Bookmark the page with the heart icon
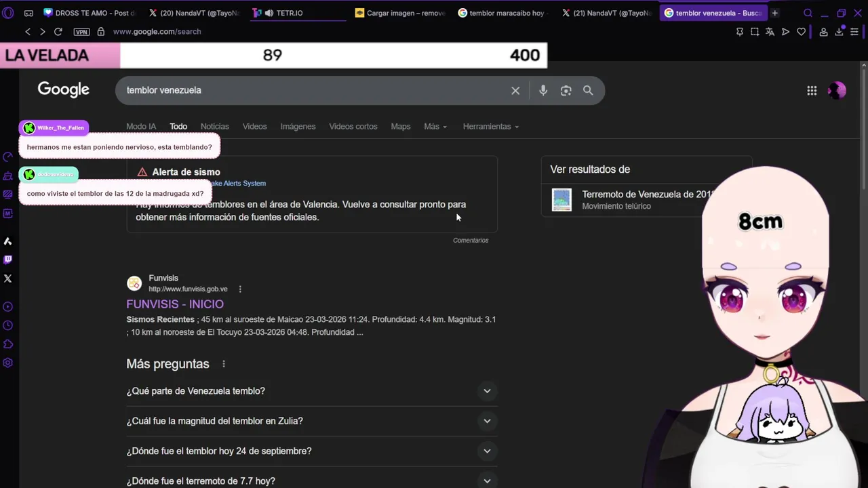Screen dimensions: 868x488 click(801, 32)
